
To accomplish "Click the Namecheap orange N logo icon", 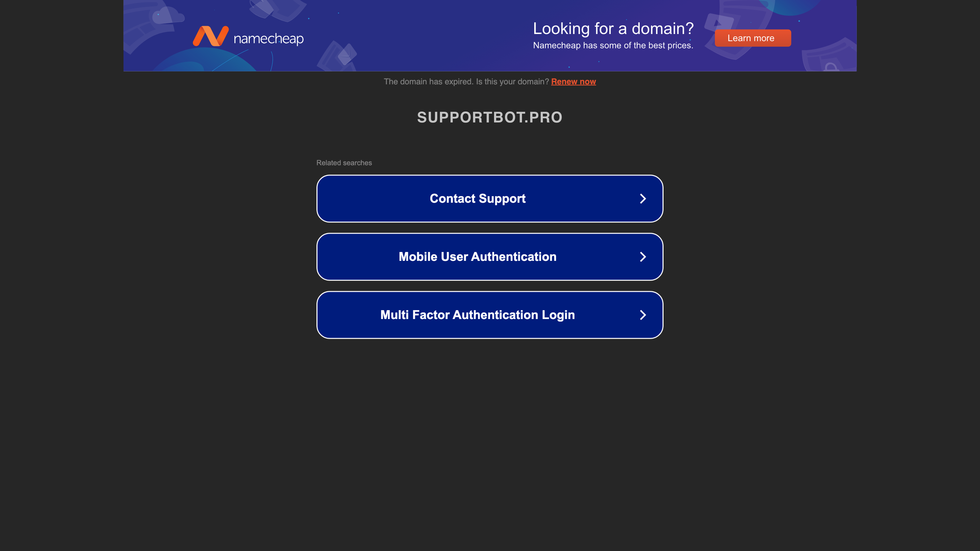I will pos(211,36).
